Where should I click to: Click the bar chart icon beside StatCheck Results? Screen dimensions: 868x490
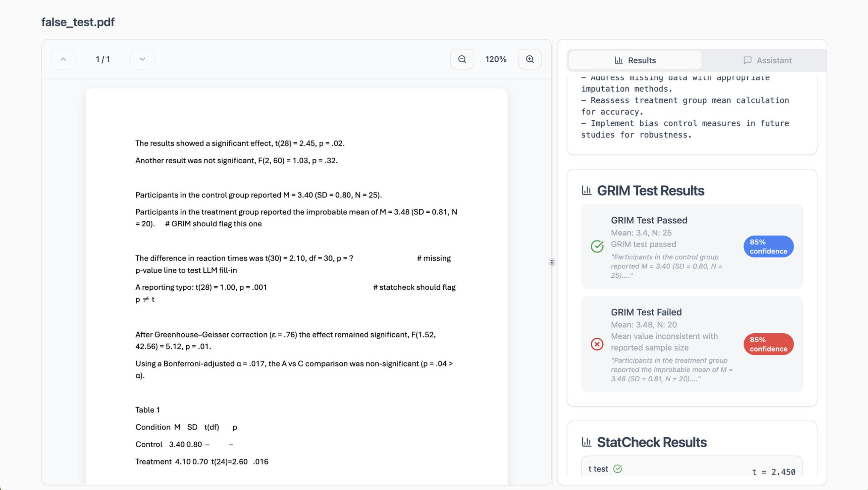pos(586,442)
